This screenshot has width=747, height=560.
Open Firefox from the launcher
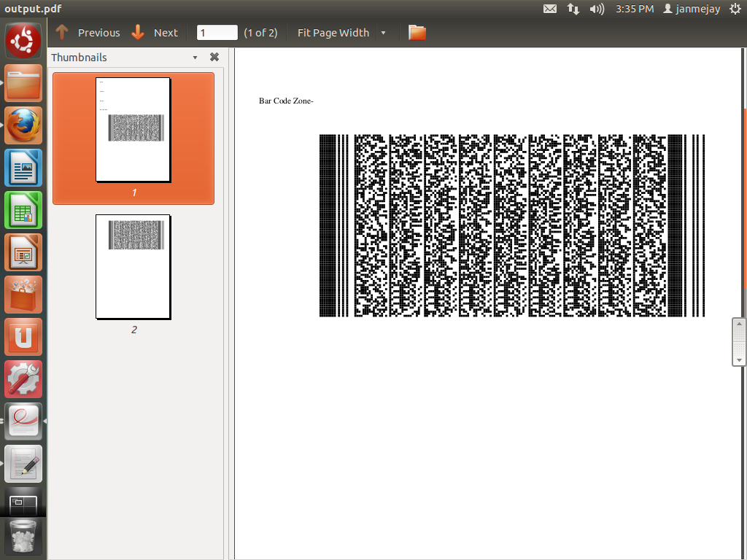[23, 125]
